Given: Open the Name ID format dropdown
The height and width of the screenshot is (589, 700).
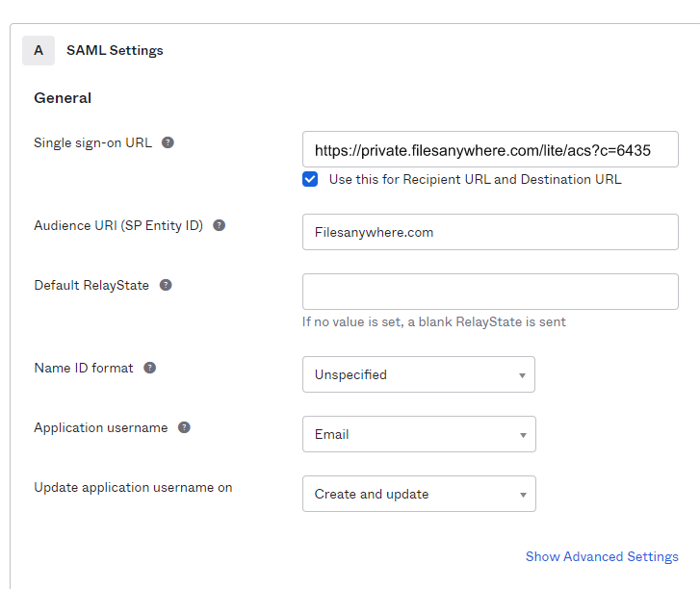Looking at the screenshot, I should [419, 374].
